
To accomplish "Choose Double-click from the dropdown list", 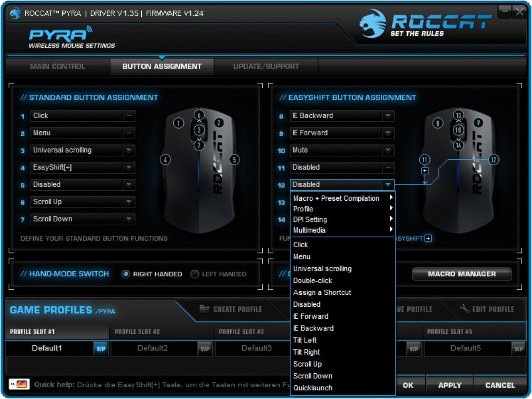I will (x=342, y=281).
